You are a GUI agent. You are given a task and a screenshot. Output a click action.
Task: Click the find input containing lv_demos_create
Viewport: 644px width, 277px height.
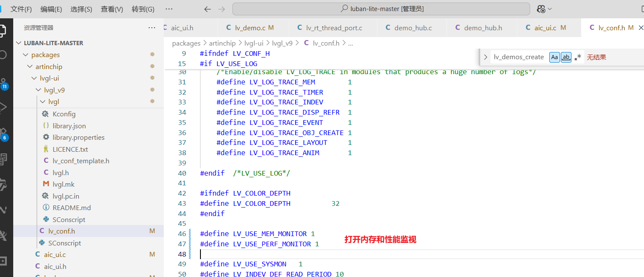(x=519, y=57)
